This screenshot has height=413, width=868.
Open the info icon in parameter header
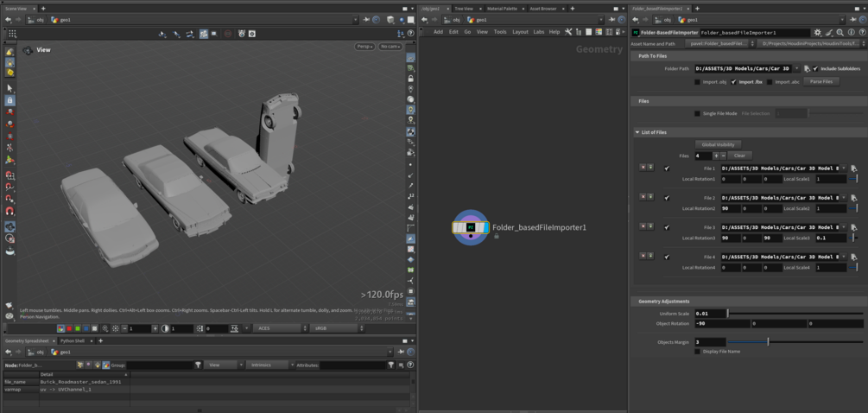coord(851,33)
